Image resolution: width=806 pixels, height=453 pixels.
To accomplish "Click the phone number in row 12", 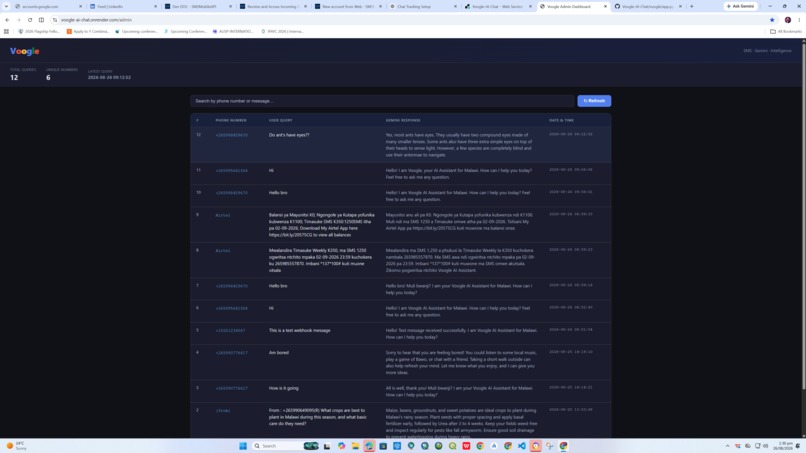I will [231, 135].
